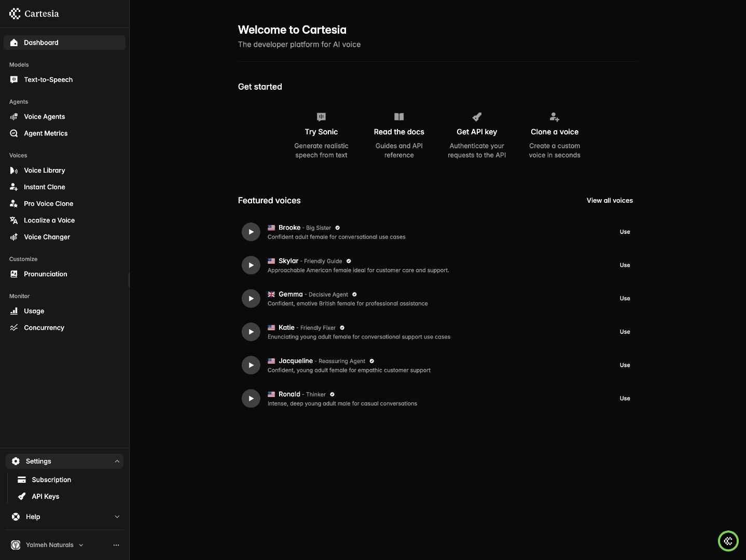Open the Instant Clone page

(x=64, y=187)
